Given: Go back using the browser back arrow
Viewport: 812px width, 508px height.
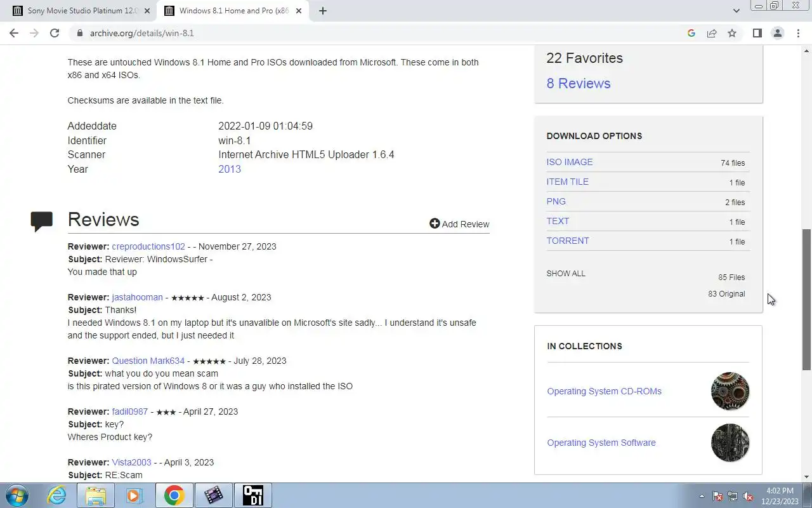Looking at the screenshot, I should tap(14, 33).
